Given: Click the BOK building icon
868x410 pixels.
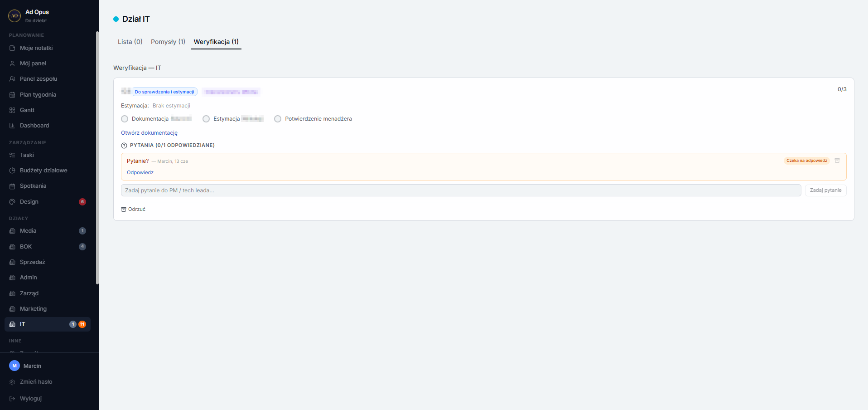Looking at the screenshot, I should (12, 247).
